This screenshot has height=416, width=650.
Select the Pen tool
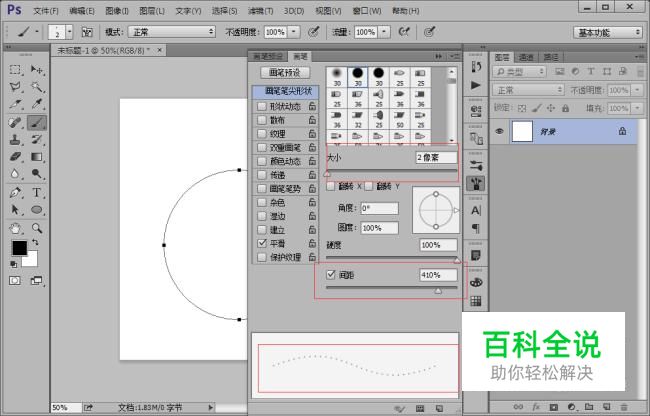pos(15,193)
